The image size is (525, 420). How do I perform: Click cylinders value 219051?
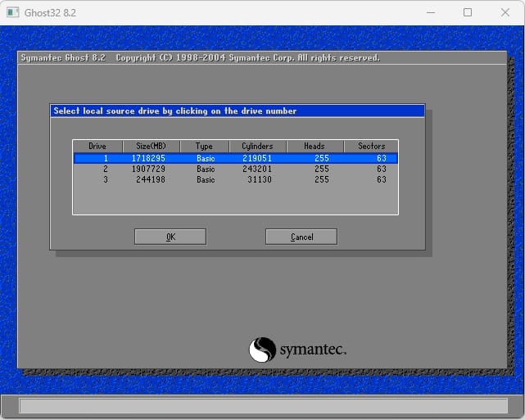pos(257,158)
